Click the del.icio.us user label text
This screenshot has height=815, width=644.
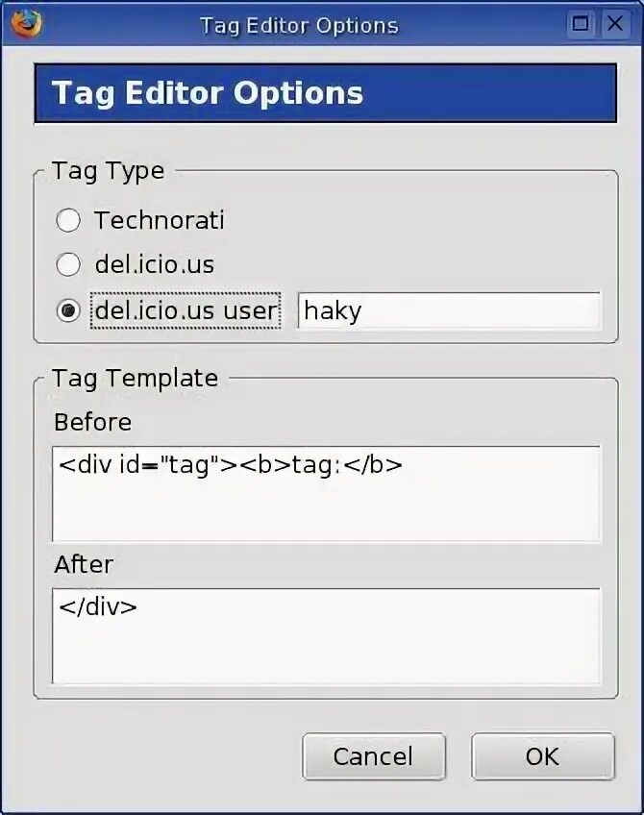point(186,311)
